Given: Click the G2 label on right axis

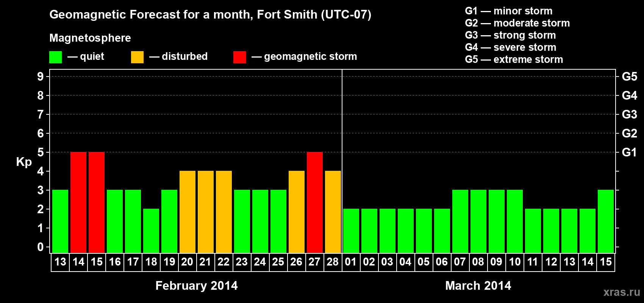Looking at the screenshot, I should coord(630,133).
